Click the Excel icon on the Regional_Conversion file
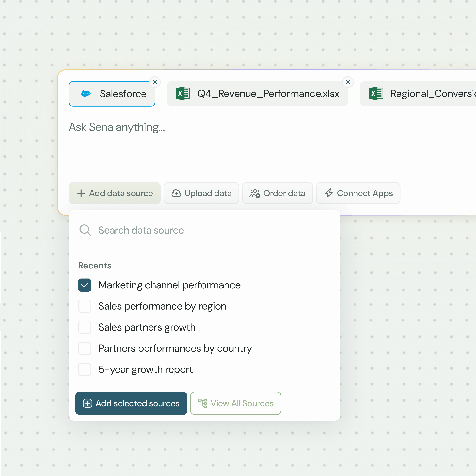The height and width of the screenshot is (476, 476). pos(376,94)
